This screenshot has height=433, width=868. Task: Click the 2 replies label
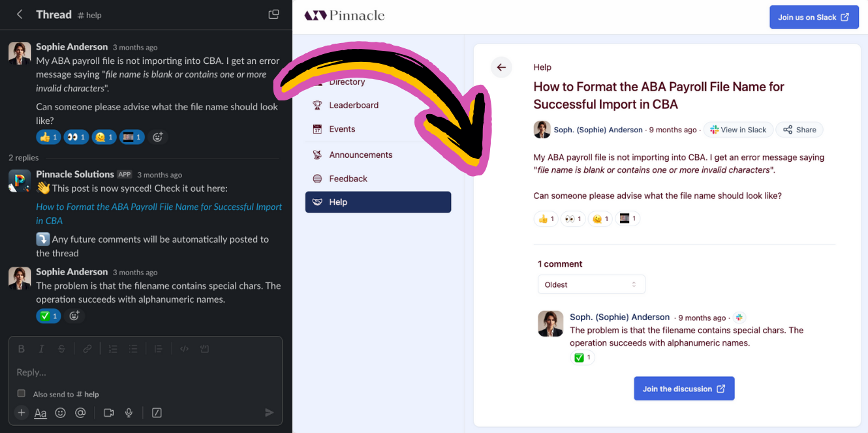tap(23, 158)
